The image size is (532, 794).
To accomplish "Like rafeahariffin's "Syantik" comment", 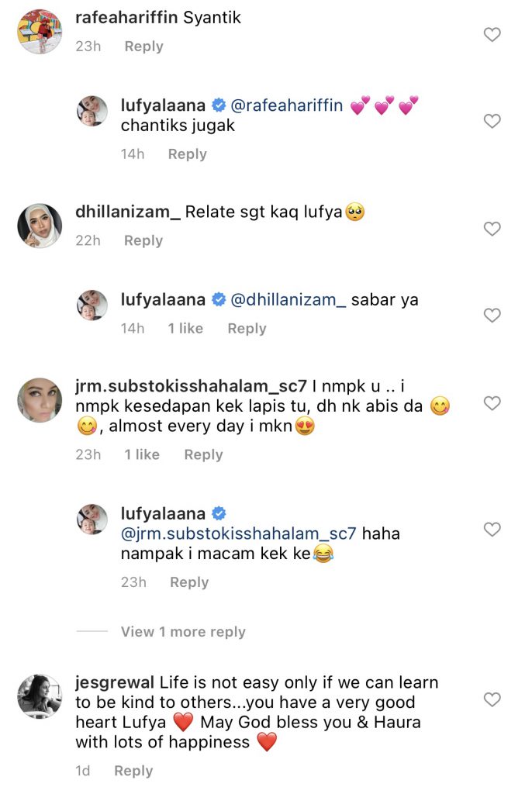I will coord(492,35).
